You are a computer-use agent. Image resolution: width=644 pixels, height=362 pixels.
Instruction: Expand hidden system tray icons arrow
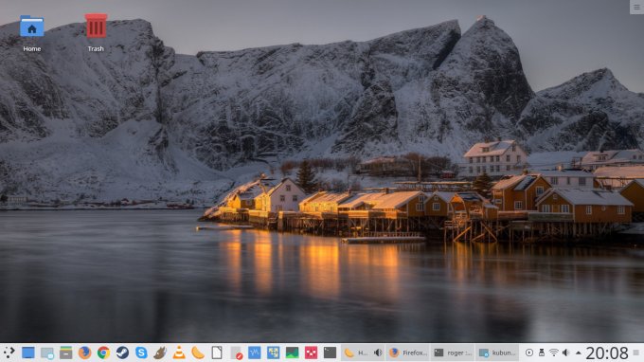[579, 353]
